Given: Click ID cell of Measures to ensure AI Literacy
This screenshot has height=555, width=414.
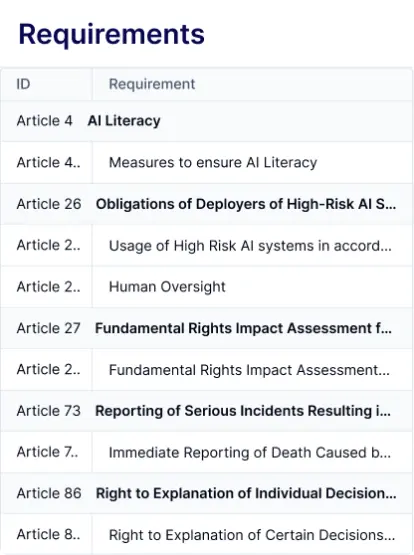Looking at the screenshot, I should [48, 162].
